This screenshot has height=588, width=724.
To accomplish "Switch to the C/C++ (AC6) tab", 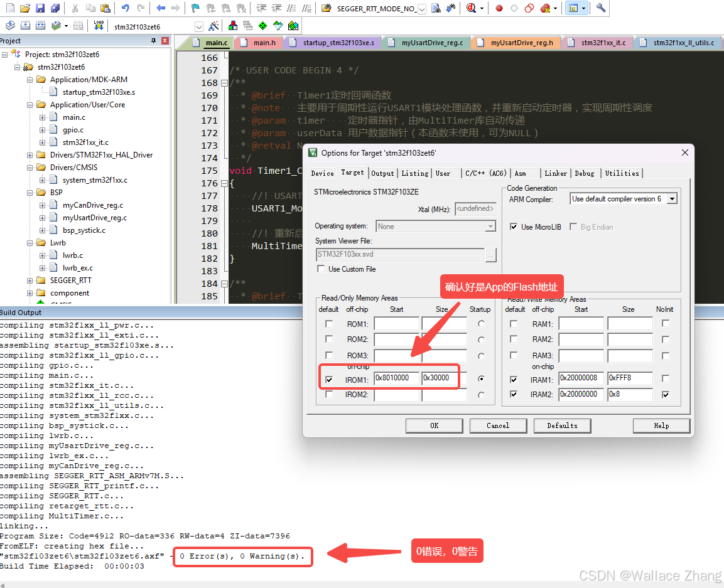I will 486,173.
